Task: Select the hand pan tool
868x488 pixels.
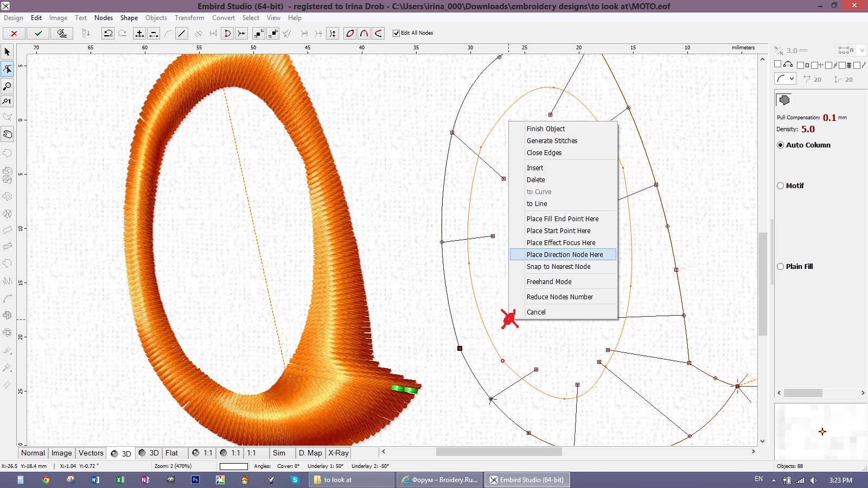Action: click(7, 134)
